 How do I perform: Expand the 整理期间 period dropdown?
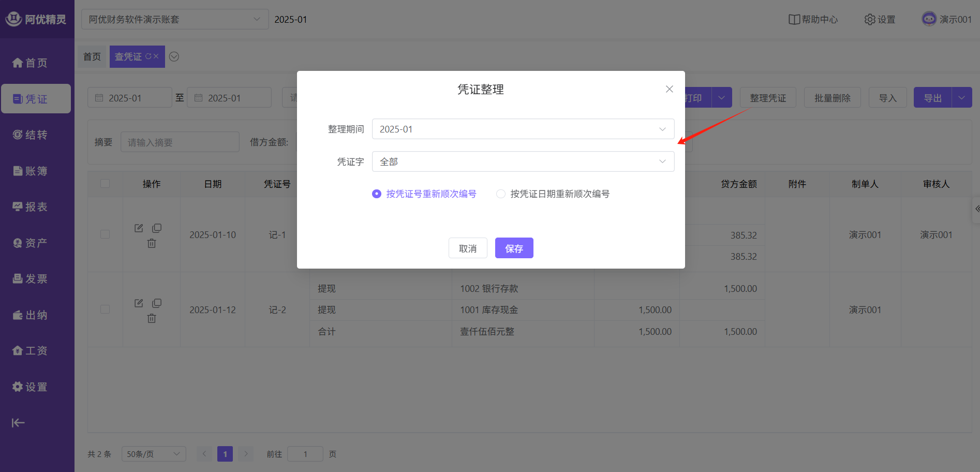[523, 129]
